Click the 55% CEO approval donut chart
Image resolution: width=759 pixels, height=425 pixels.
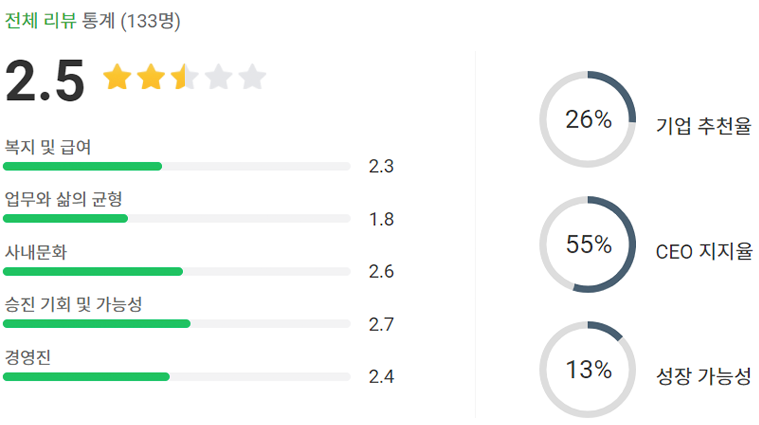(x=588, y=245)
